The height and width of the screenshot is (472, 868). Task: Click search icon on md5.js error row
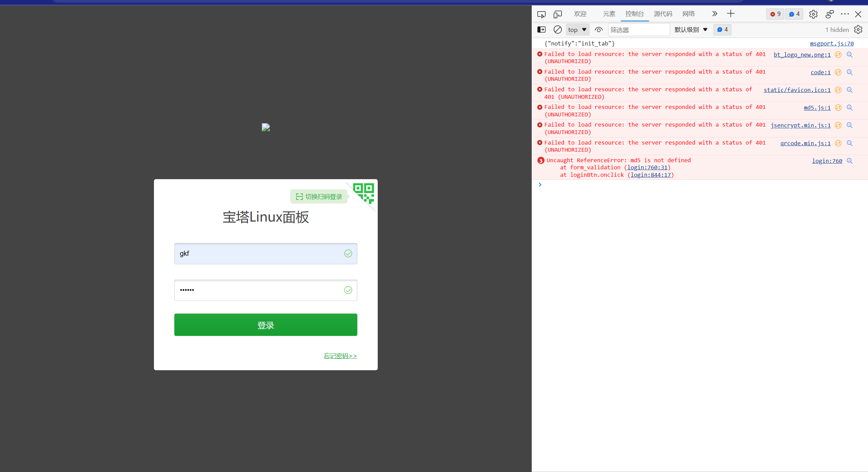850,108
